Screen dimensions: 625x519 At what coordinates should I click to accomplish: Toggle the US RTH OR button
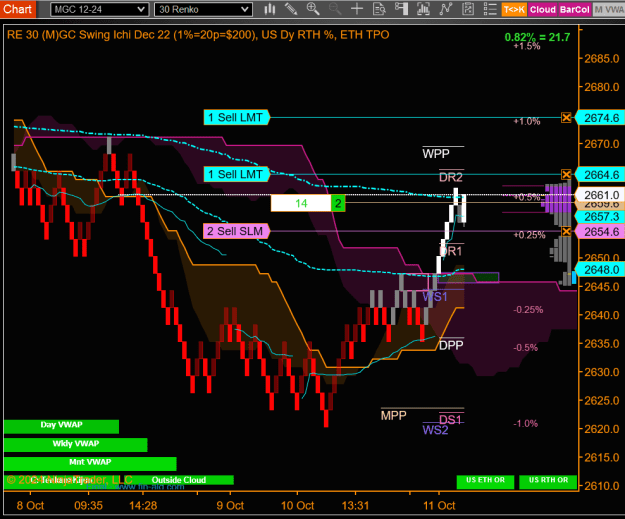point(548,482)
